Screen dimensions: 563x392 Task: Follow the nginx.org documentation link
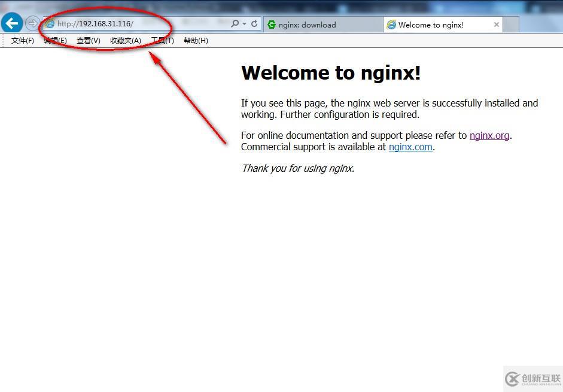point(489,135)
